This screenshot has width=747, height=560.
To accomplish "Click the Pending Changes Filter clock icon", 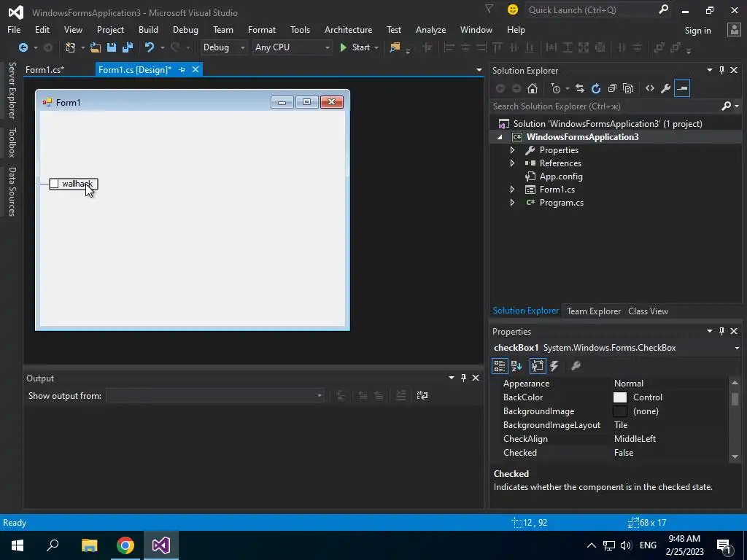I will 555,88.
